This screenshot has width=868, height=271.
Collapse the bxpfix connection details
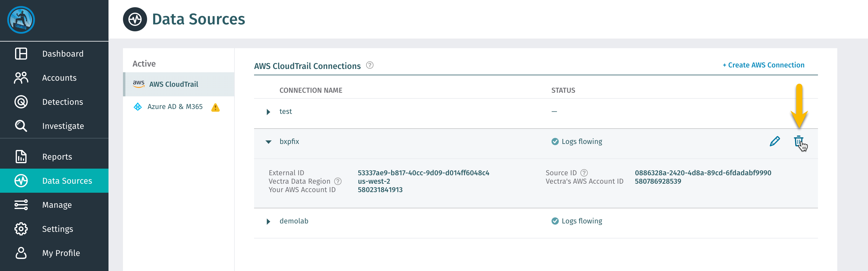[268, 142]
